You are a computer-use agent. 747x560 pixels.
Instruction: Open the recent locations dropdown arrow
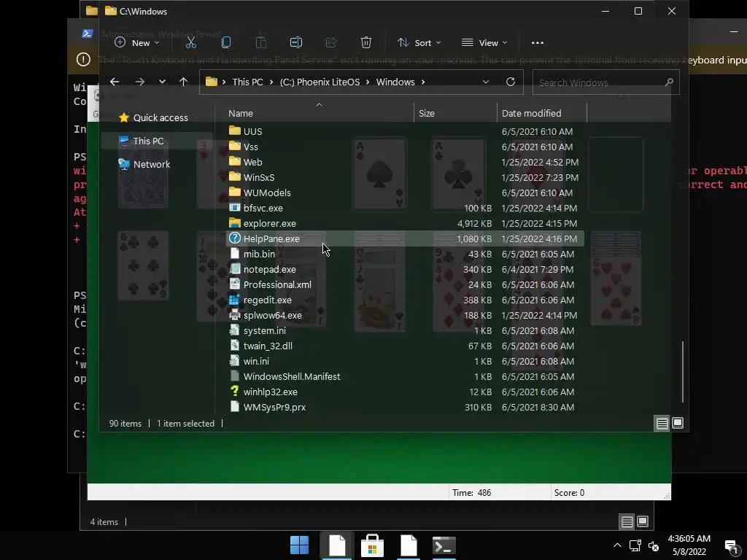(162, 82)
